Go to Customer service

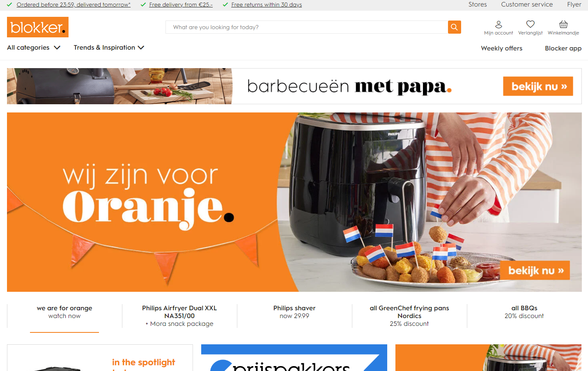[x=527, y=5]
